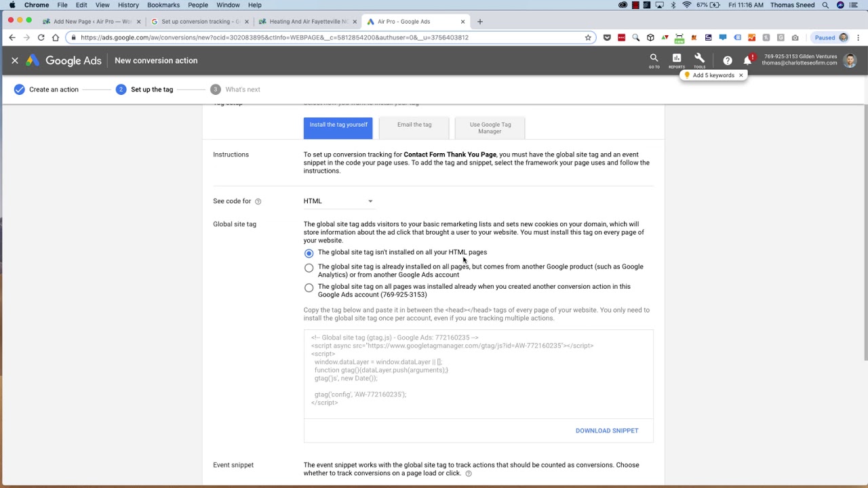Image resolution: width=868 pixels, height=488 pixels.
Task: Click the Bluetooth menu bar icon
Action: (673, 5)
